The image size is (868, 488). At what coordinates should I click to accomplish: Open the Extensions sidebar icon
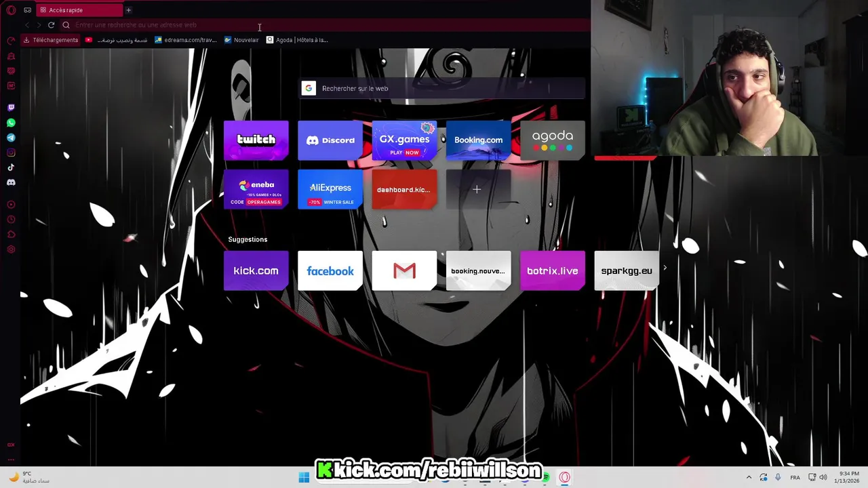click(11, 235)
